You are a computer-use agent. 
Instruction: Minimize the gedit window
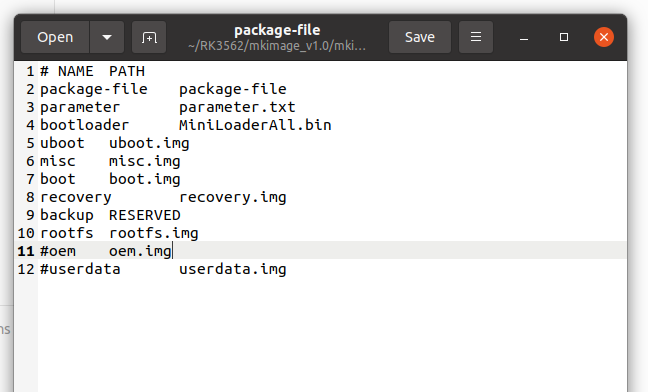pyautogui.click(x=524, y=38)
